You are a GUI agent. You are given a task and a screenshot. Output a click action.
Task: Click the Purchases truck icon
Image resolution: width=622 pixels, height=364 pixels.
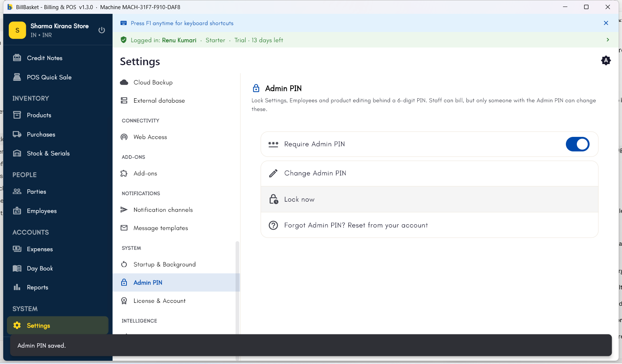click(x=17, y=134)
